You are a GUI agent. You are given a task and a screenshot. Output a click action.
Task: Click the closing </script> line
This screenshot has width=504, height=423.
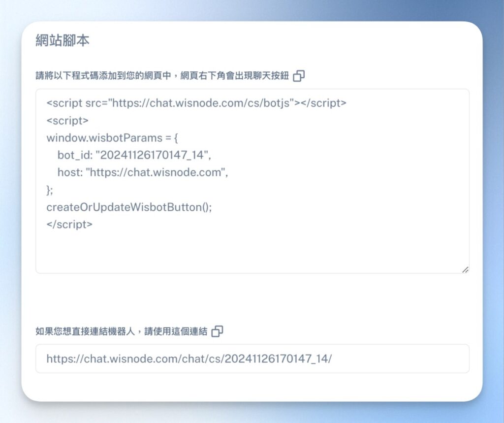[x=69, y=225]
